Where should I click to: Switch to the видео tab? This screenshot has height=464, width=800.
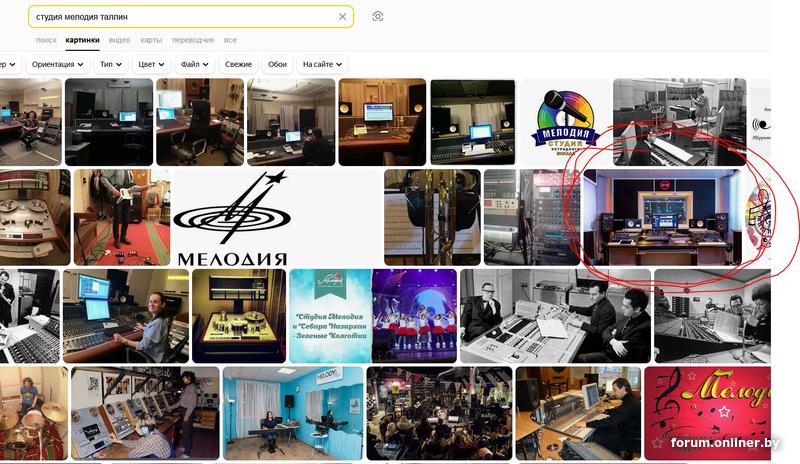pos(119,40)
